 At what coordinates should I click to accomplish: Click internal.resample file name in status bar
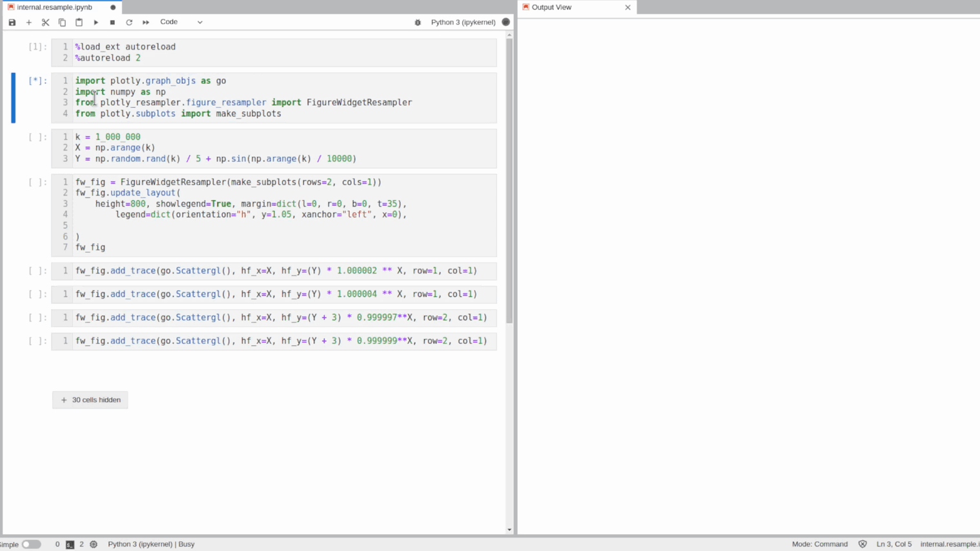tap(950, 544)
